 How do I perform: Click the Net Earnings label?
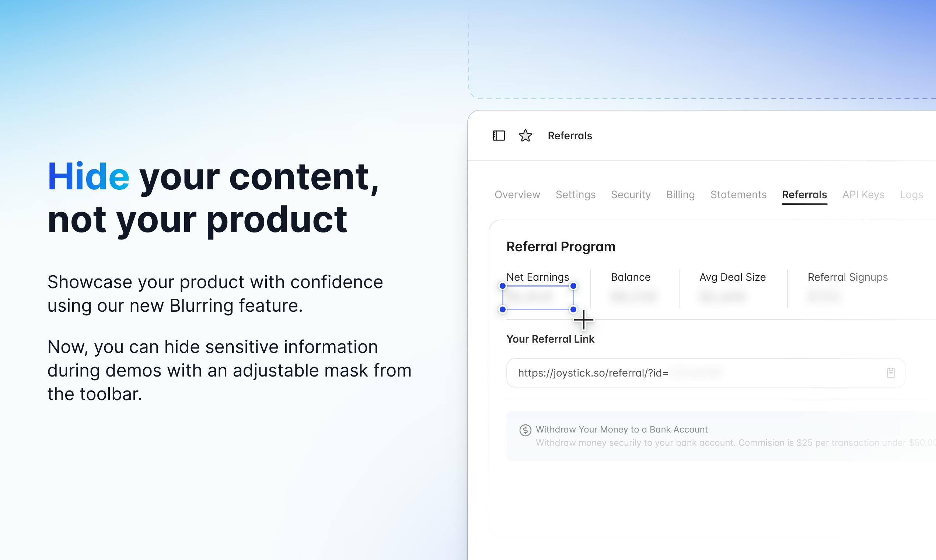(537, 277)
